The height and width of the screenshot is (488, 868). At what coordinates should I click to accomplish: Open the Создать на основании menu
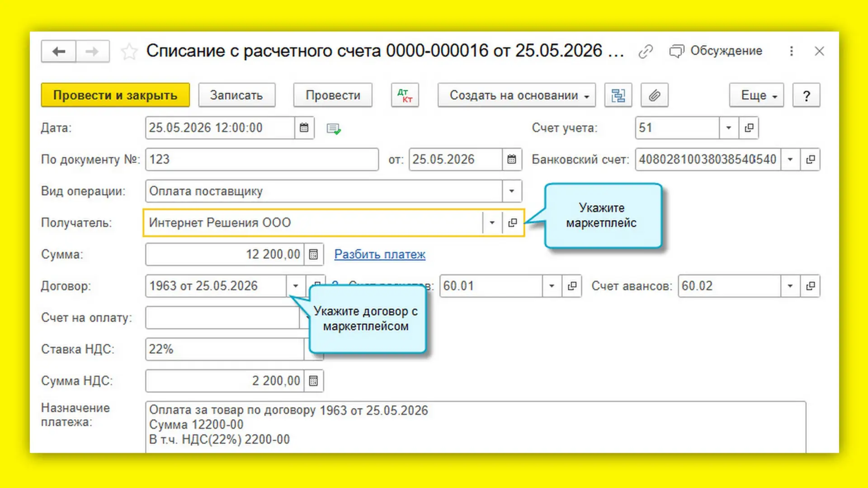pos(516,95)
